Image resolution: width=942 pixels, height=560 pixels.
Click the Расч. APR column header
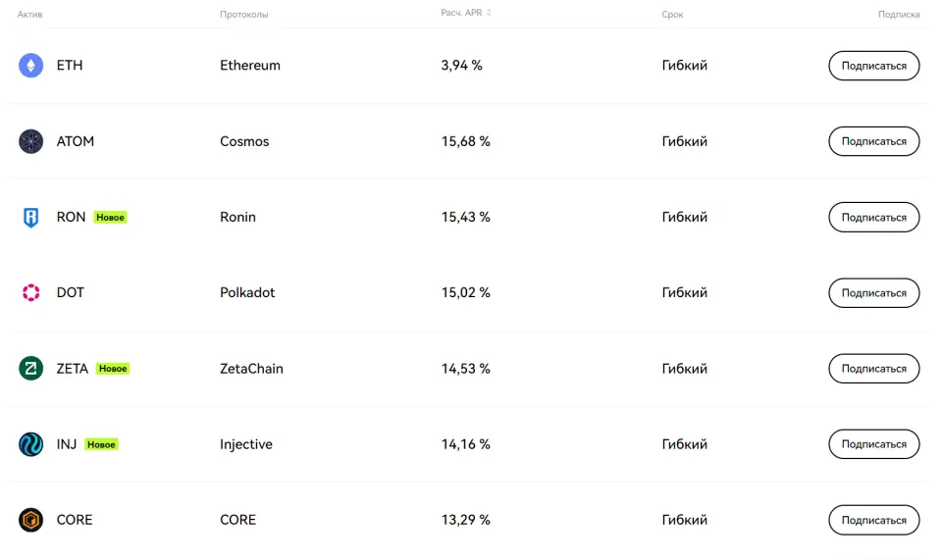click(x=461, y=13)
